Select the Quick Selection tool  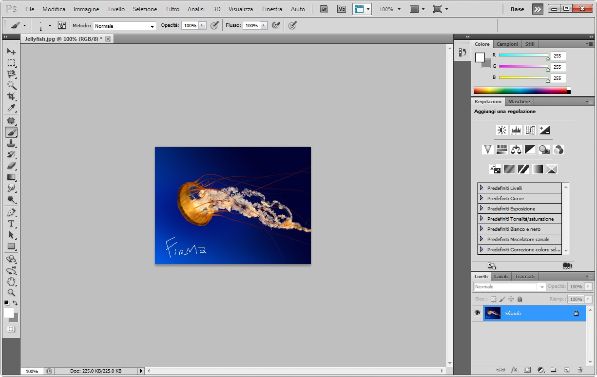pos(11,85)
